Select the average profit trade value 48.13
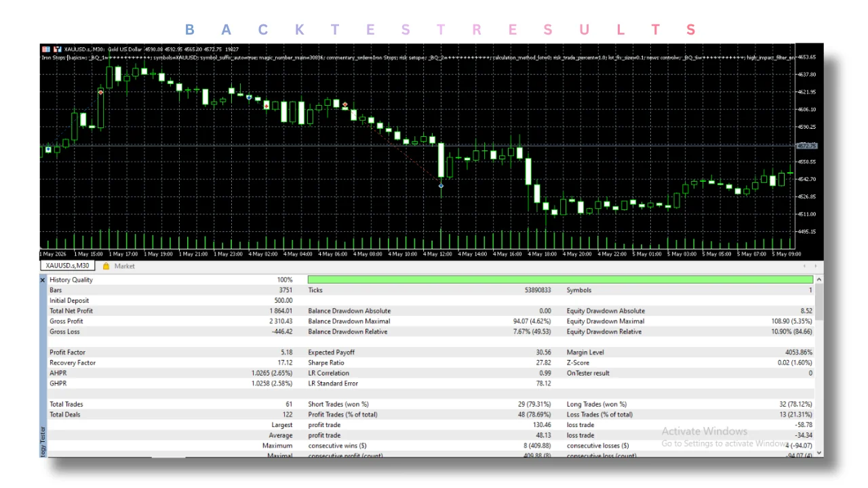The width and height of the screenshot is (868, 488). (544, 435)
